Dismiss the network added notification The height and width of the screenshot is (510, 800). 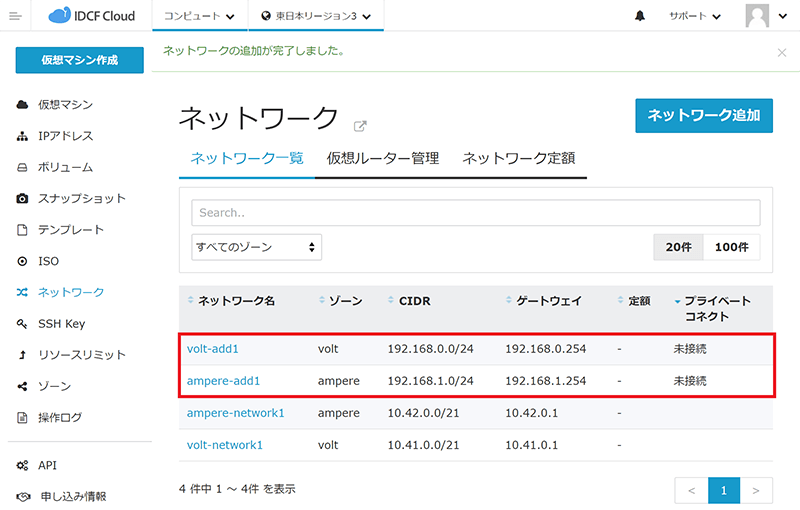781,52
